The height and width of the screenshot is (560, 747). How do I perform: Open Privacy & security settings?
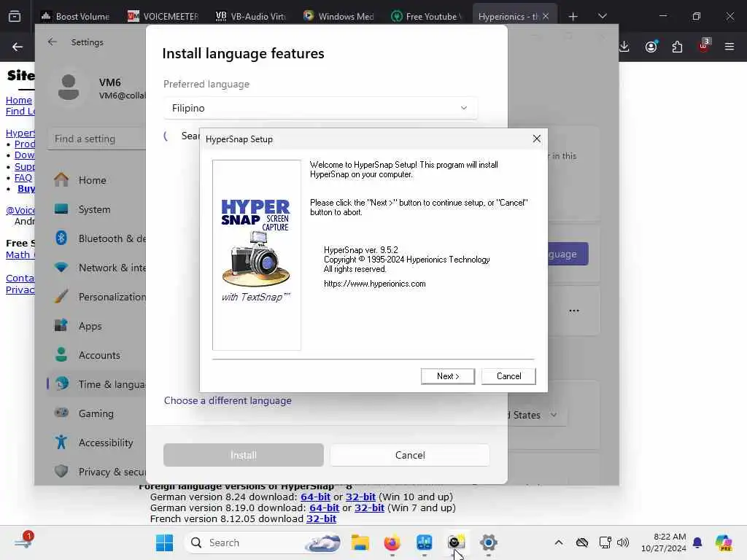click(98, 472)
